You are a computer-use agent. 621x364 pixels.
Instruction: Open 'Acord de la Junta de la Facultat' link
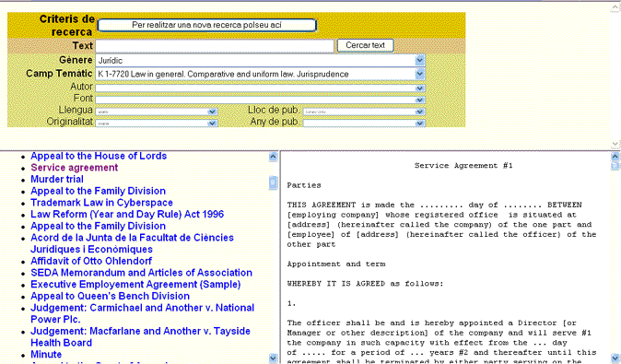click(x=133, y=243)
